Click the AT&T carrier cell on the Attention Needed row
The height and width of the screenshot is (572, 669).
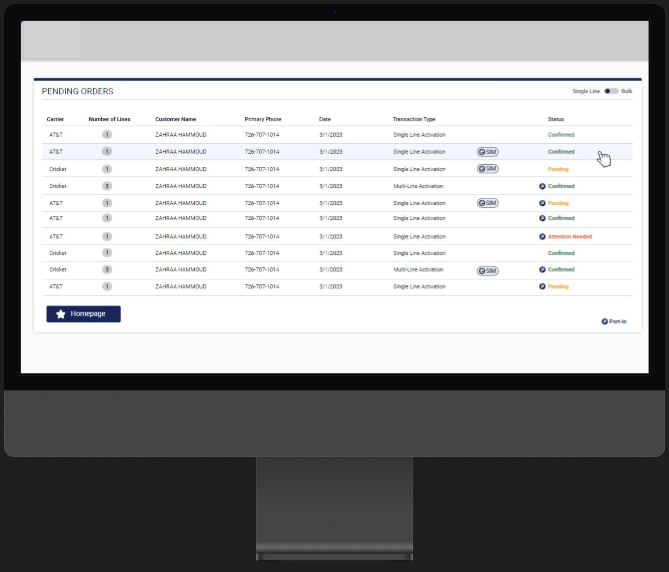(56, 237)
